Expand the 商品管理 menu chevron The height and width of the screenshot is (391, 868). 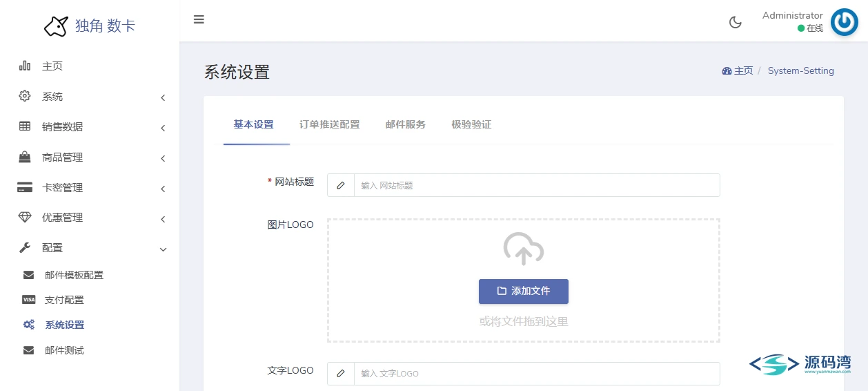(x=163, y=158)
